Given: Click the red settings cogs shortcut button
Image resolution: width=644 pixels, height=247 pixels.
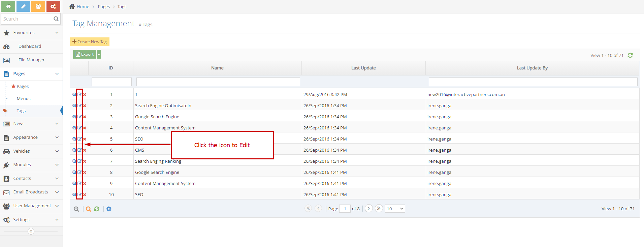Looking at the screenshot, I should click(53, 6).
